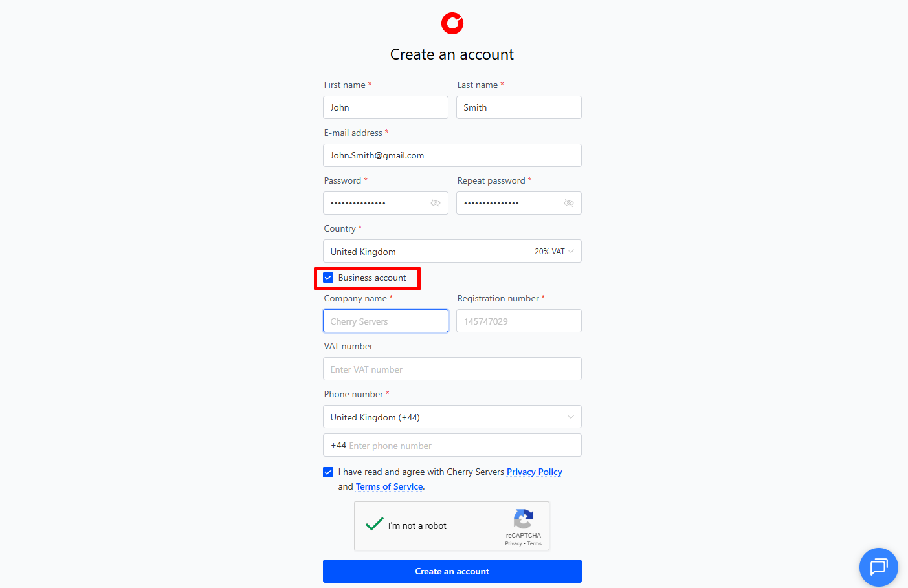Open the Privacy Policy link

pos(534,472)
